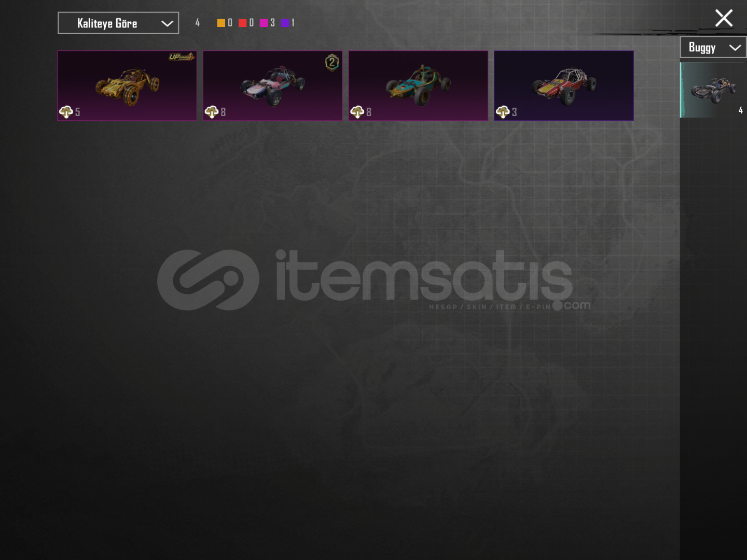Select the orange quality color swatch
This screenshot has height=560, width=747.
pos(221,23)
